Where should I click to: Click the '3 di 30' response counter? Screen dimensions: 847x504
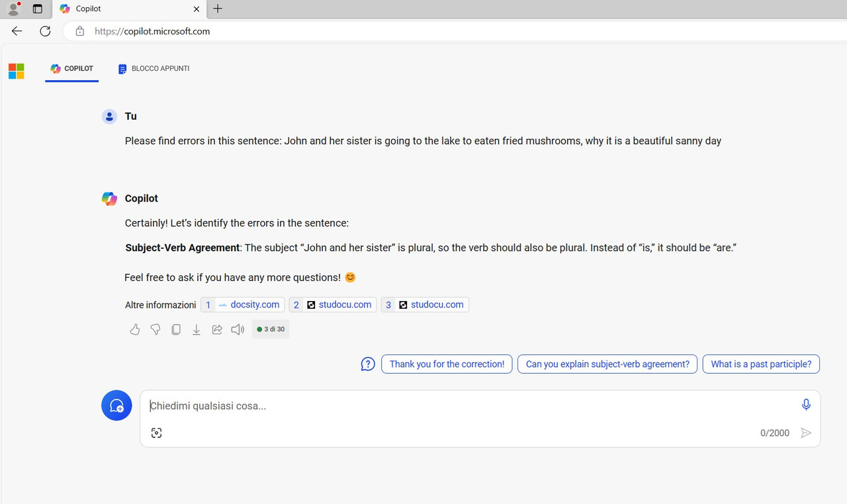(x=271, y=329)
